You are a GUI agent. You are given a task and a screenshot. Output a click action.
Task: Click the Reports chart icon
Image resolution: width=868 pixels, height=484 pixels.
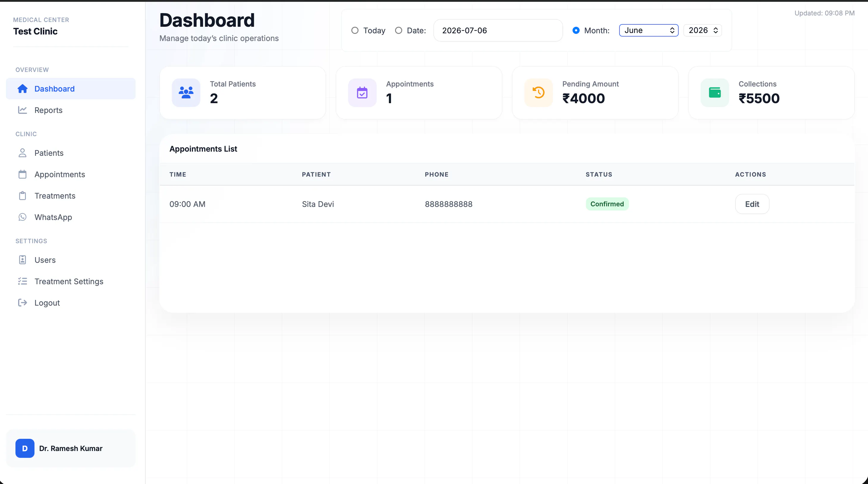(23, 110)
